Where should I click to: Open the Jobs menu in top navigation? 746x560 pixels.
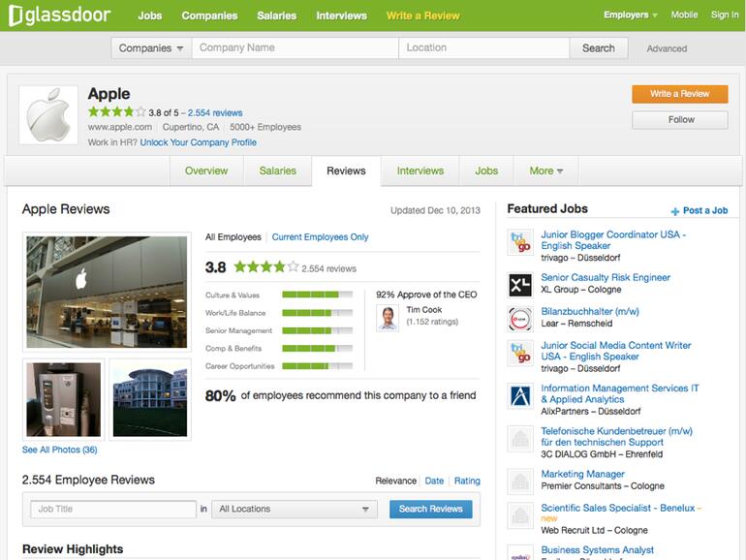150,16
